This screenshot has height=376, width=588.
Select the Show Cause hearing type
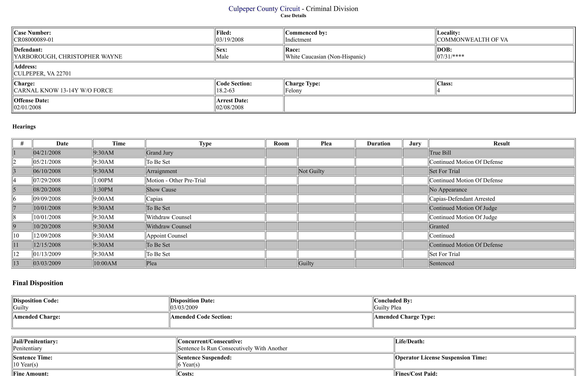coord(161,190)
